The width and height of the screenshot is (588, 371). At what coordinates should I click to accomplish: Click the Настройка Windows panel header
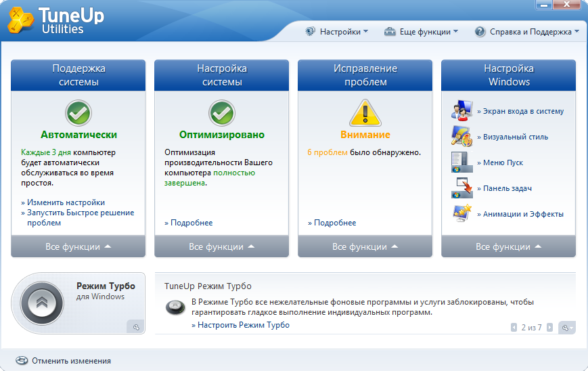pyautogui.click(x=509, y=75)
